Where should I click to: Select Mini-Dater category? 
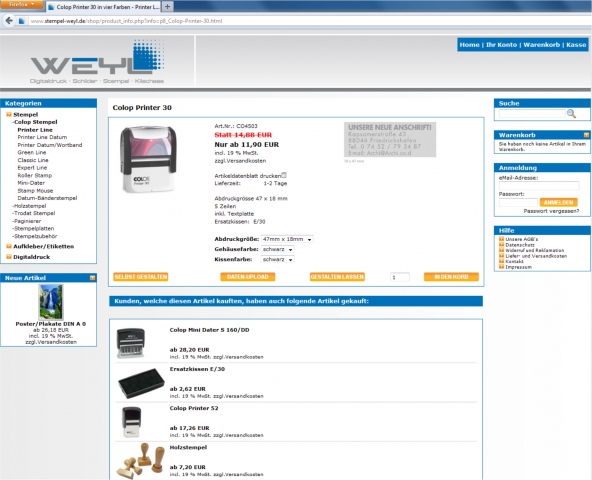click(31, 183)
